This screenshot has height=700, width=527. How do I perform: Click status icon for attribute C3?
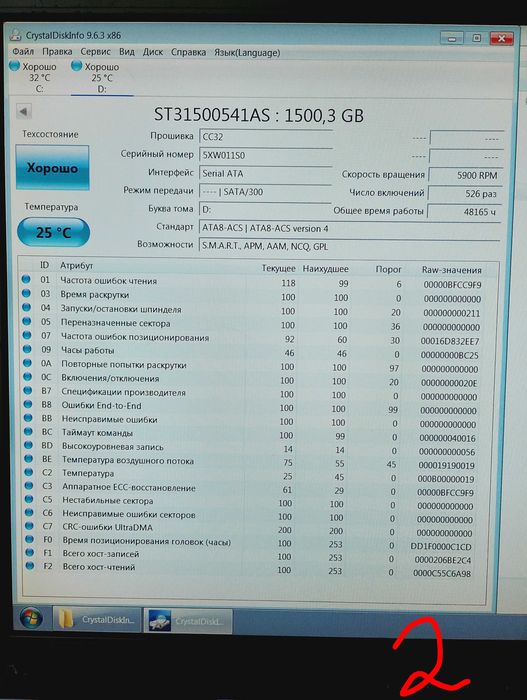point(29,485)
